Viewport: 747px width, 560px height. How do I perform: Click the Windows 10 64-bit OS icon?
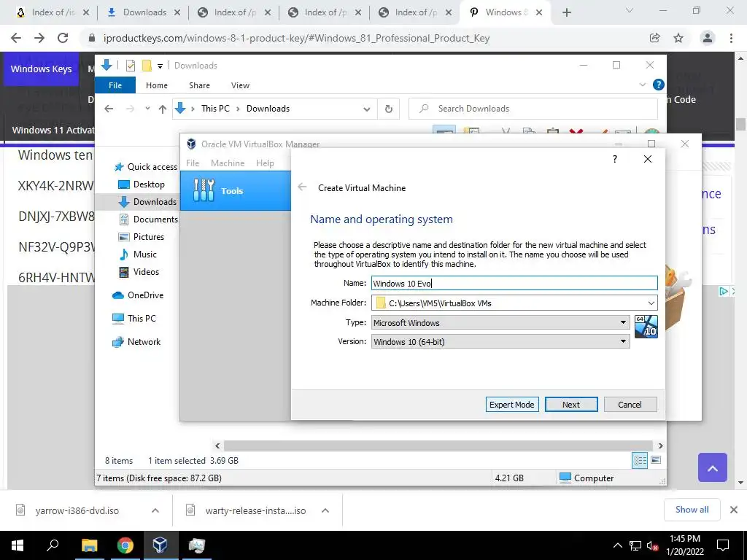pos(646,327)
